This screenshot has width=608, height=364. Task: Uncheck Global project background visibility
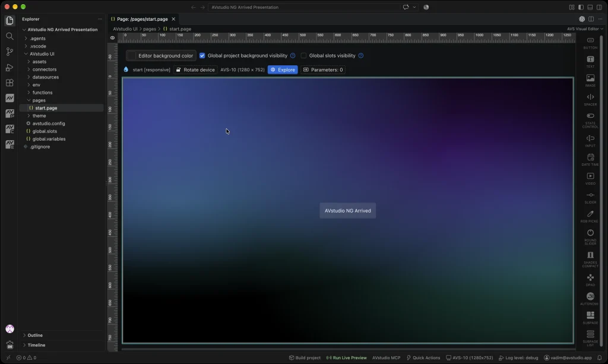point(202,55)
